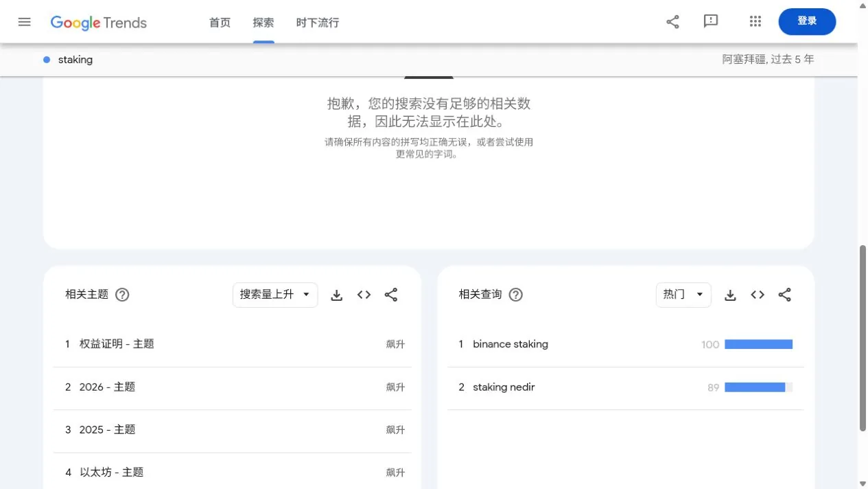Image resolution: width=868 pixels, height=489 pixels.
Task: Switch to the 探索 tab
Action: [x=263, y=23]
